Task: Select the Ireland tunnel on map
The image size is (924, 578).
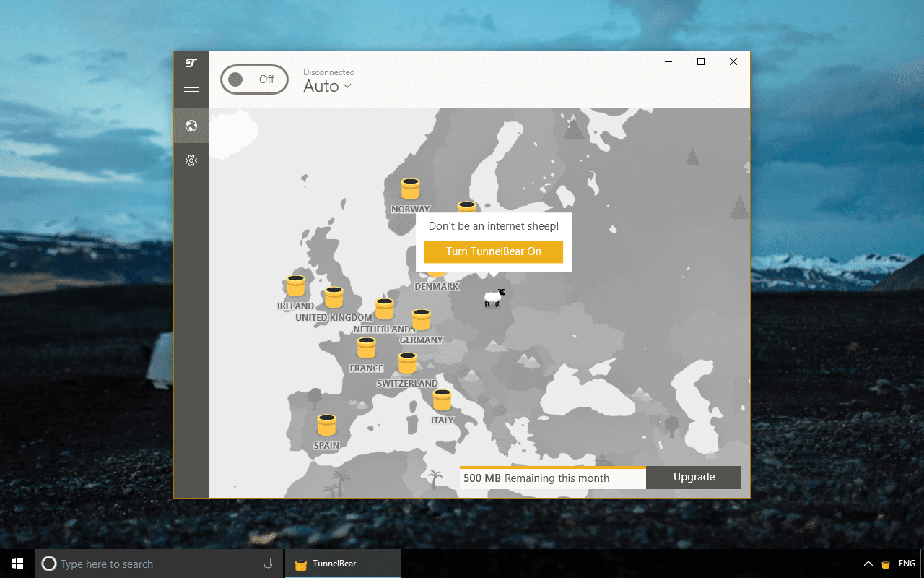Action: tap(296, 285)
